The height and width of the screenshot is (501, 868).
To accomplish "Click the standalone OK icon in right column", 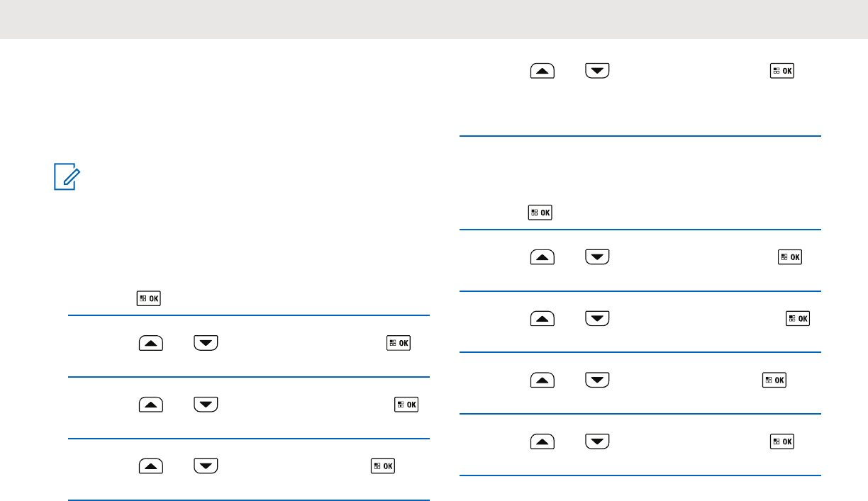I will 540,212.
